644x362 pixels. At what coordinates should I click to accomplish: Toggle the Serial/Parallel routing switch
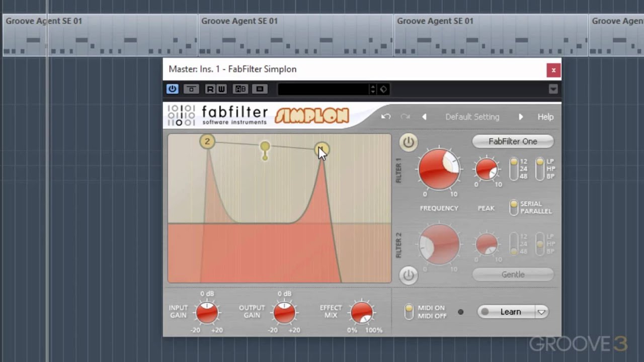[x=514, y=208]
